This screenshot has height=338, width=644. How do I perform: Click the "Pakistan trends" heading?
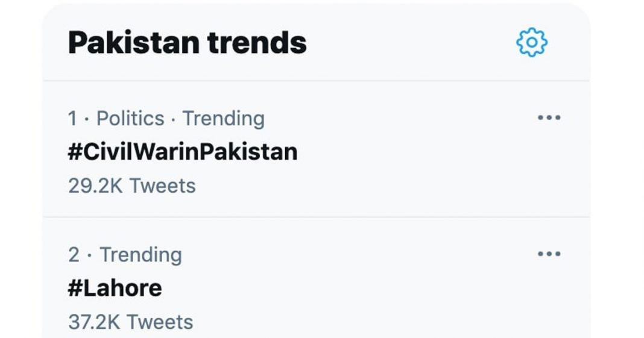pyautogui.click(x=187, y=43)
